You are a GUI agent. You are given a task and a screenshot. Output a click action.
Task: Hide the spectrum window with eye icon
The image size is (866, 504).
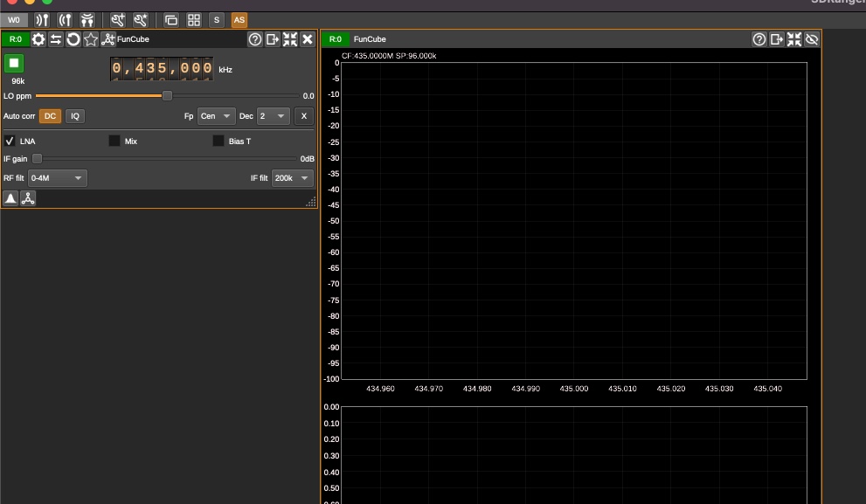[812, 39]
